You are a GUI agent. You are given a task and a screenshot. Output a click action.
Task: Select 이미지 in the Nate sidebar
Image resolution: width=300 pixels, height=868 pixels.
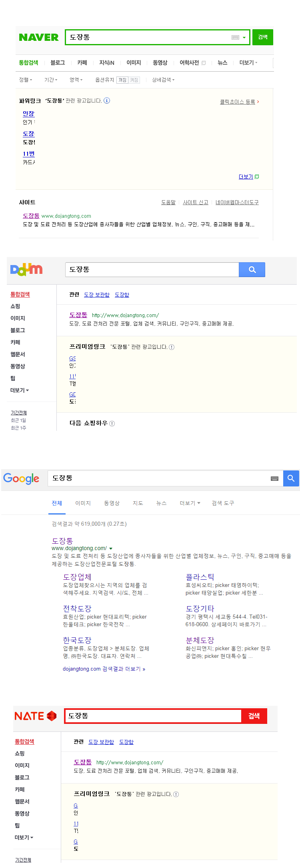22,766
